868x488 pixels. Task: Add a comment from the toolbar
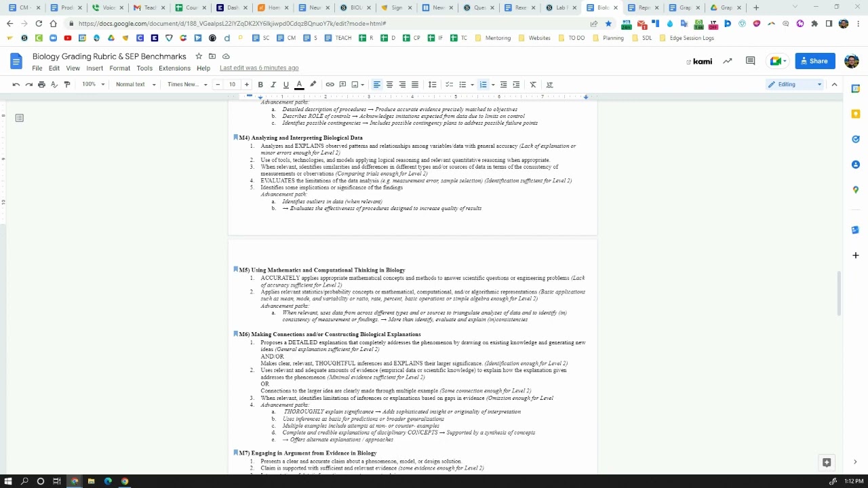coord(342,85)
